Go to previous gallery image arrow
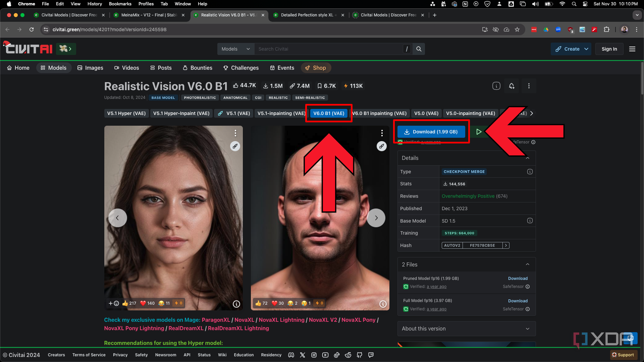 click(117, 218)
